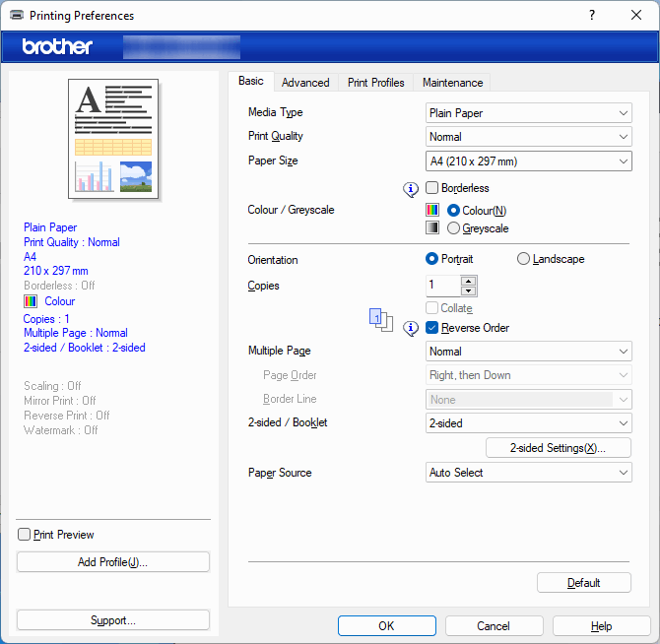This screenshot has width=660, height=644.
Task: Open the Maintenance tab
Action: point(452,83)
